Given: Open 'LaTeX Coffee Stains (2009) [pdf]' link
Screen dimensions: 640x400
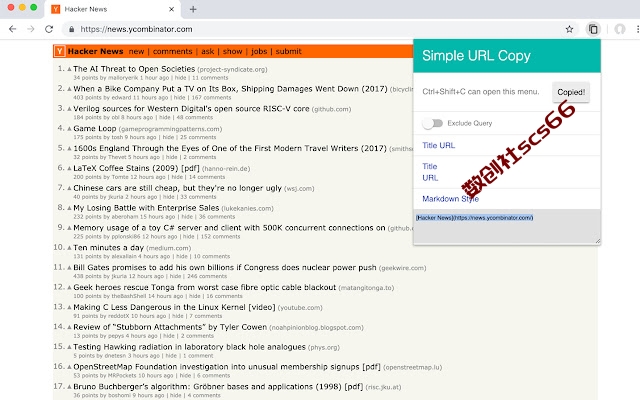Looking at the screenshot, I should 136,168.
